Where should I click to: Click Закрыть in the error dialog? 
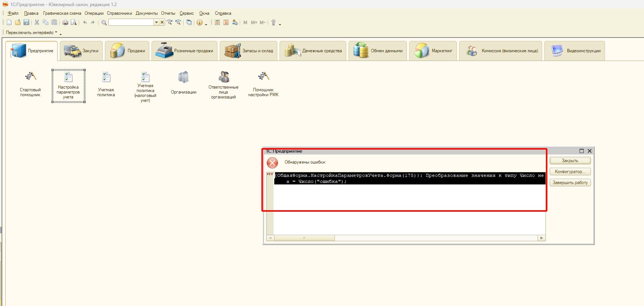pos(570,161)
